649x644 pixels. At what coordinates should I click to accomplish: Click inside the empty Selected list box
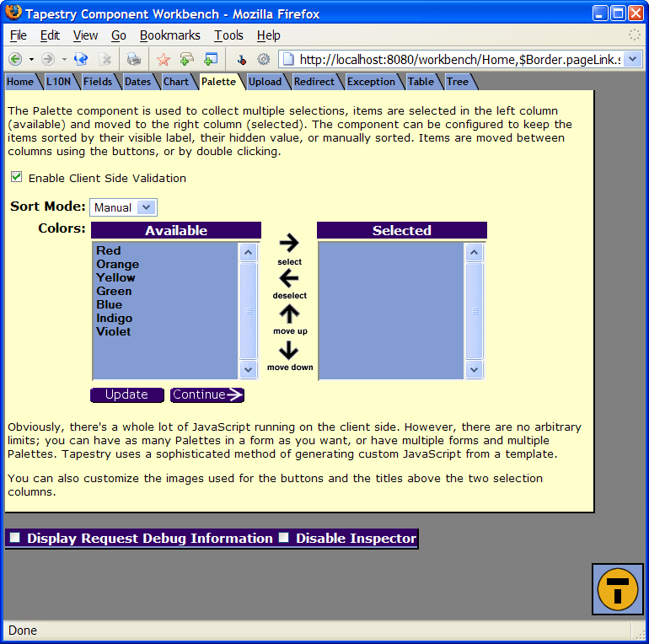pyautogui.click(x=391, y=311)
